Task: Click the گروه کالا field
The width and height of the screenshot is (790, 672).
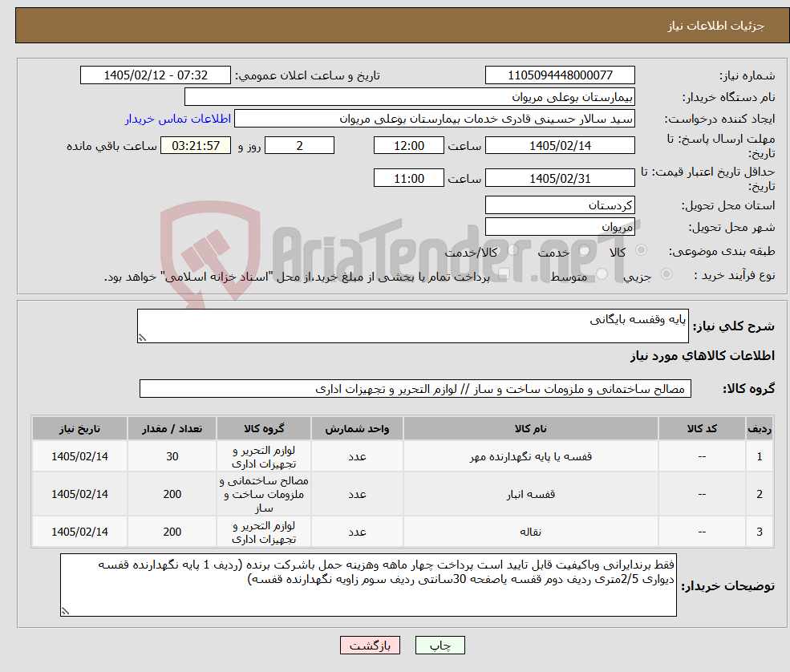Action: (x=415, y=389)
